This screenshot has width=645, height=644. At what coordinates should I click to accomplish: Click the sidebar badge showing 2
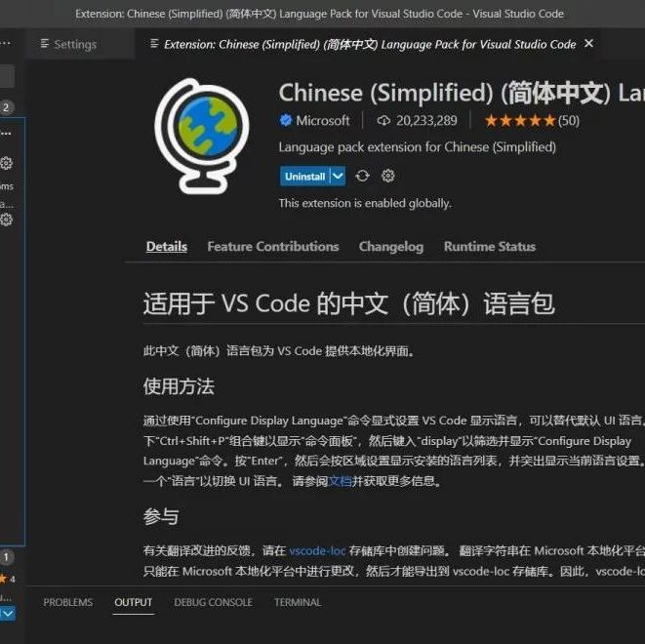6,107
